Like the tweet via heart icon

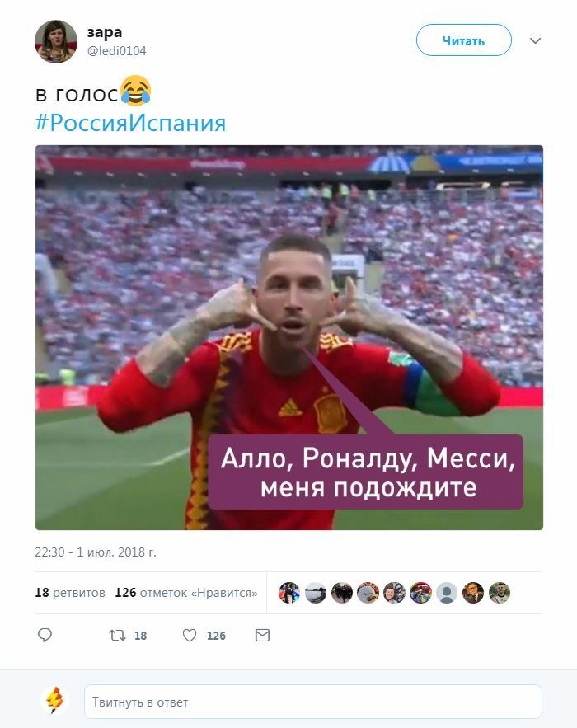[190, 635]
